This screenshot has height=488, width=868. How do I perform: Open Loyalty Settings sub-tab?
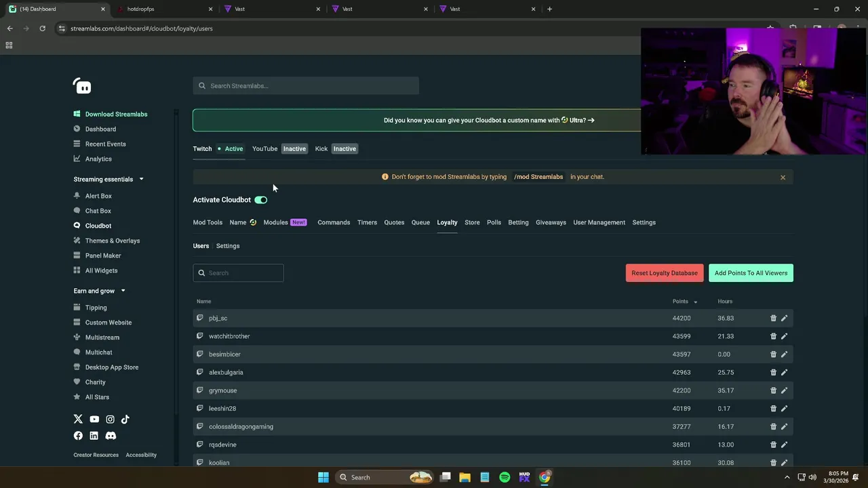(x=228, y=246)
